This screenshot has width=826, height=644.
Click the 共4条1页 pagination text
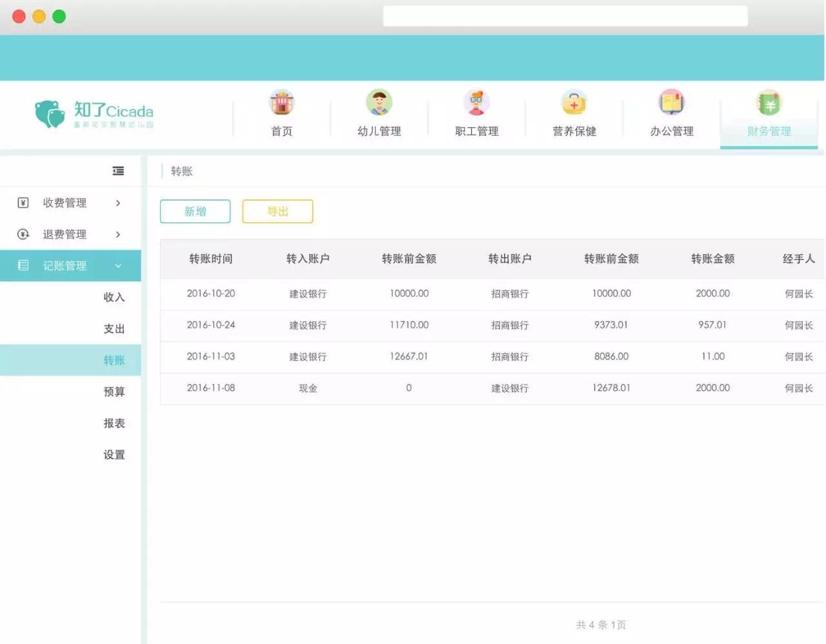[x=601, y=625]
